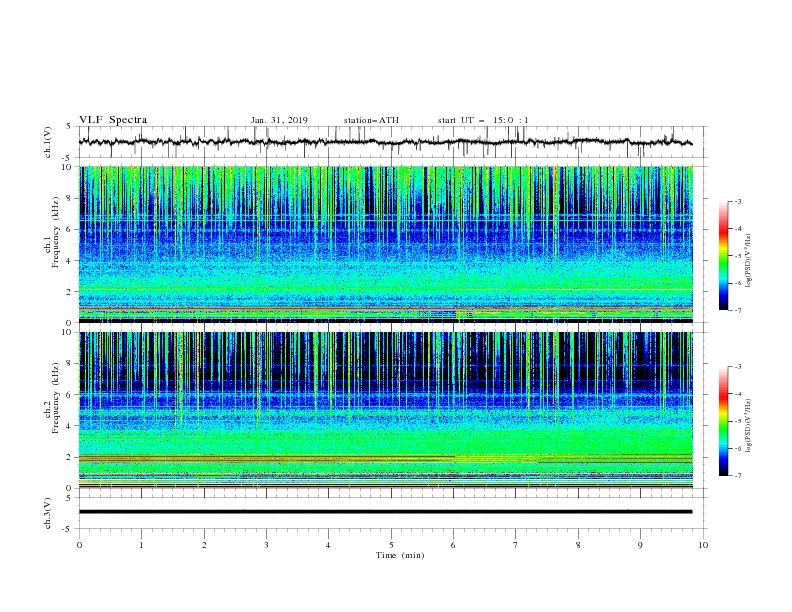Click the "1" tick on the time axis
Screen dimensions: 792x612
coord(141,545)
